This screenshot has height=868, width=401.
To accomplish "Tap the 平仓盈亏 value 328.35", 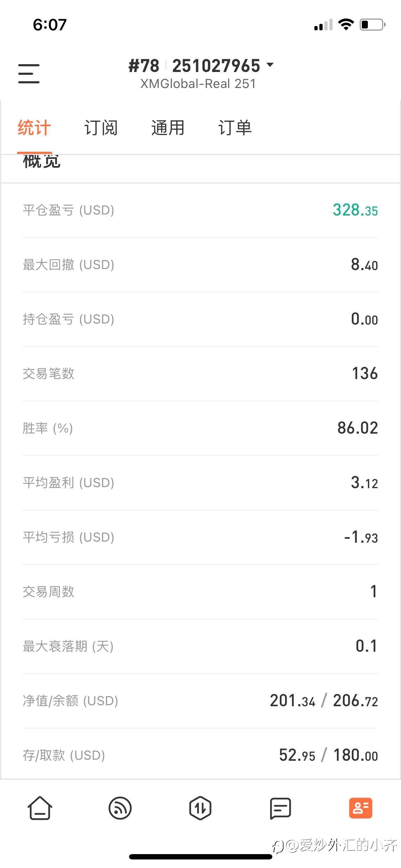I will [355, 210].
